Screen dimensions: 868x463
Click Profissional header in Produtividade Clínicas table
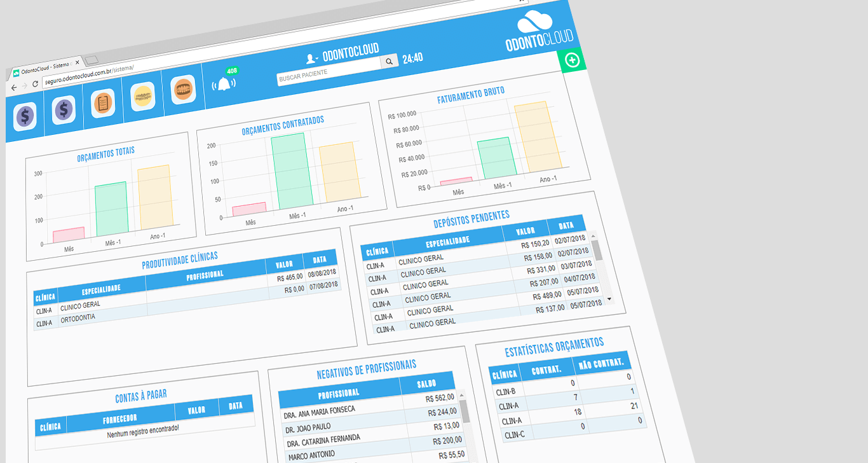205,275
